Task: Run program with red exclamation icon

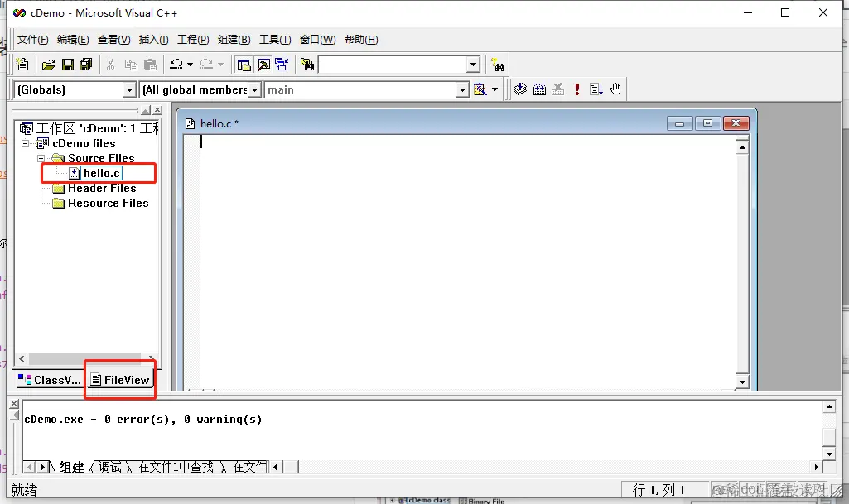Action: pyautogui.click(x=577, y=89)
